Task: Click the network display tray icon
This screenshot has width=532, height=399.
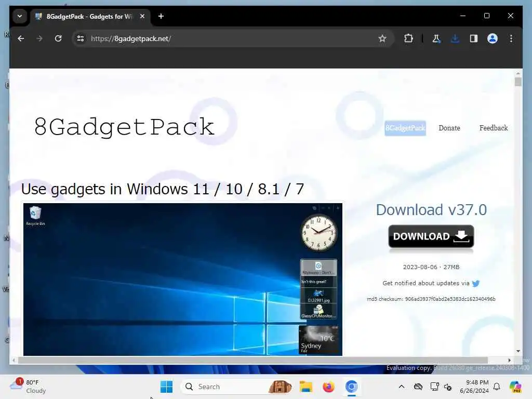Action: click(x=435, y=387)
